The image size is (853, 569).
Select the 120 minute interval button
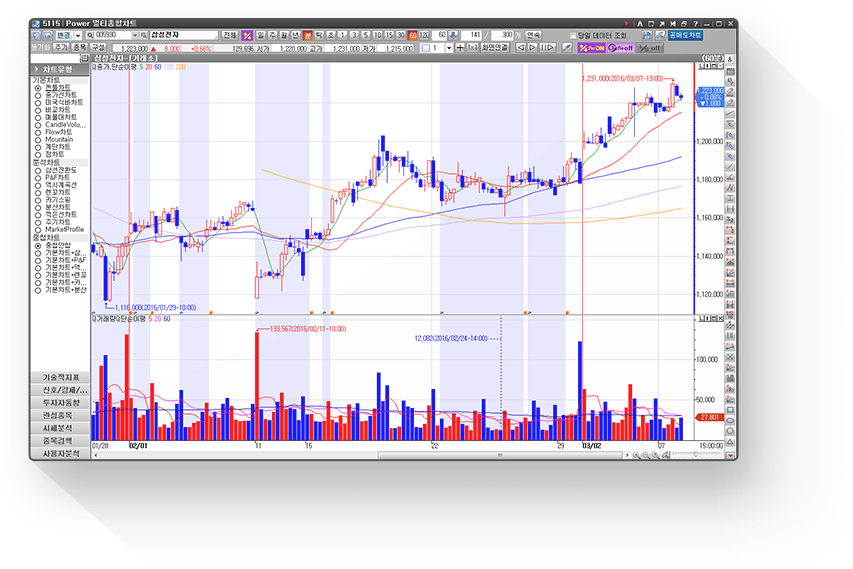(x=424, y=35)
